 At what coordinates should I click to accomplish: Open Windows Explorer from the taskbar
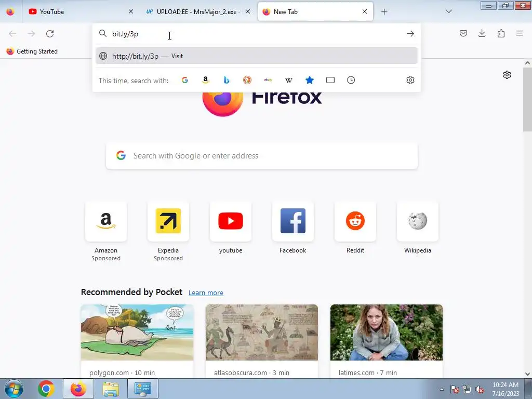[x=111, y=389]
